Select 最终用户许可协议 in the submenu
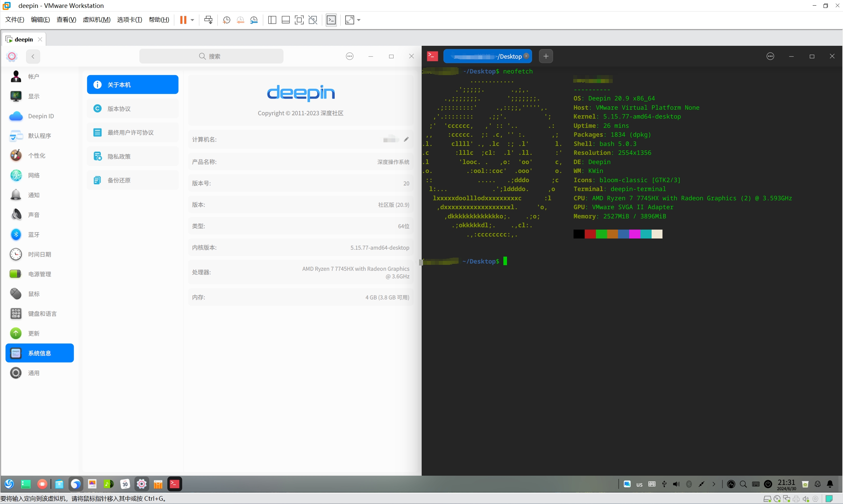Screen dimensions: 843x504 point(132,132)
